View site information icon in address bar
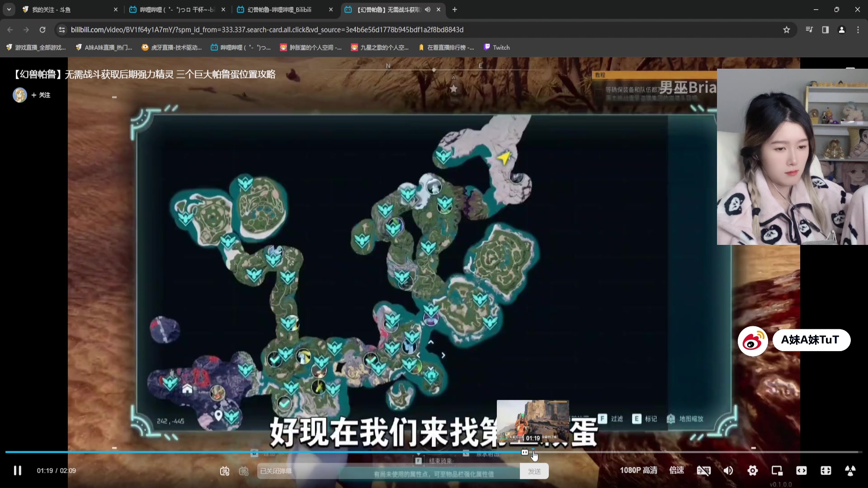Image resolution: width=868 pixels, height=488 pixels. click(x=62, y=30)
